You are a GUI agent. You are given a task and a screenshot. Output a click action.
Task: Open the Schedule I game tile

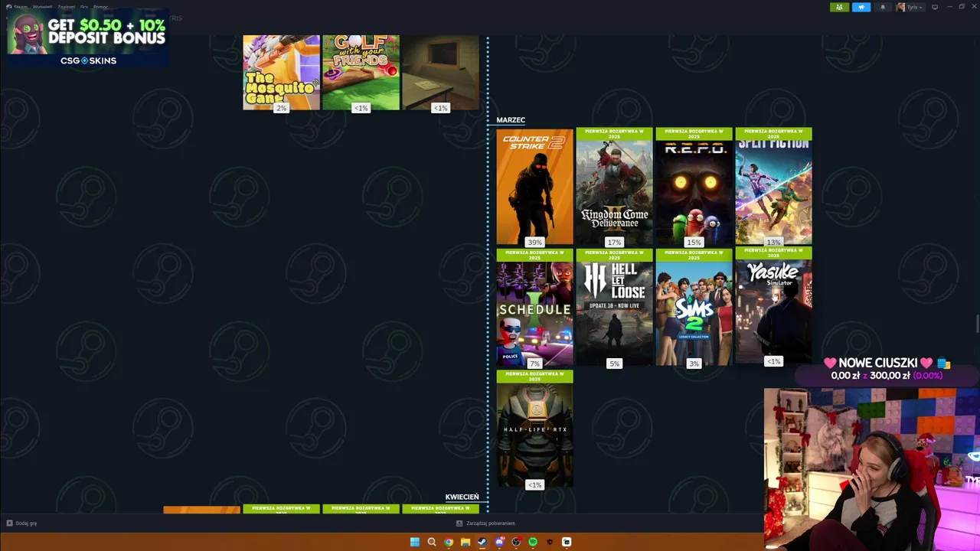534,308
